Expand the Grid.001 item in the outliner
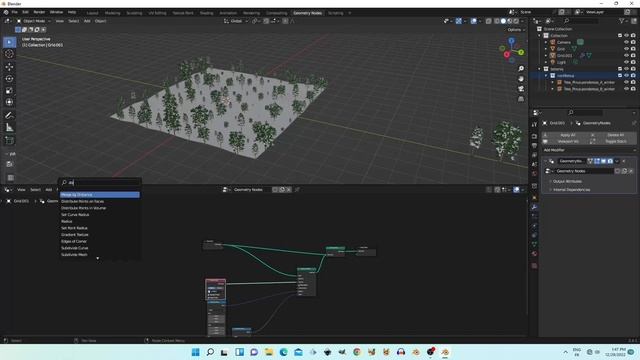This screenshot has height=360, width=640. tap(546, 56)
